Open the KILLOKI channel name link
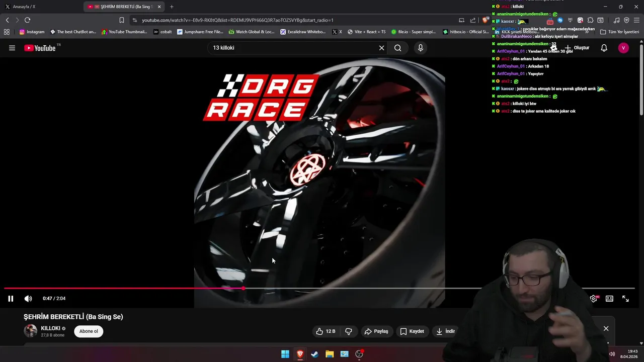The width and height of the screenshot is (644, 362). pyautogui.click(x=50, y=328)
